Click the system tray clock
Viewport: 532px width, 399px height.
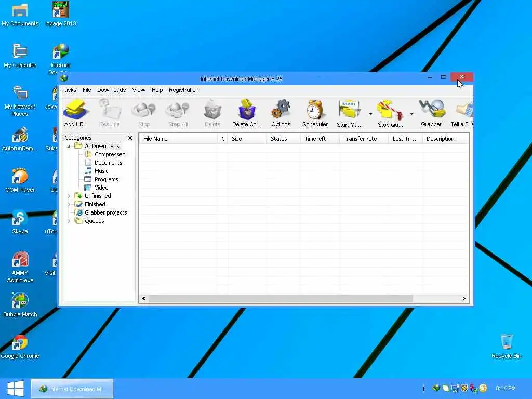(x=506, y=388)
